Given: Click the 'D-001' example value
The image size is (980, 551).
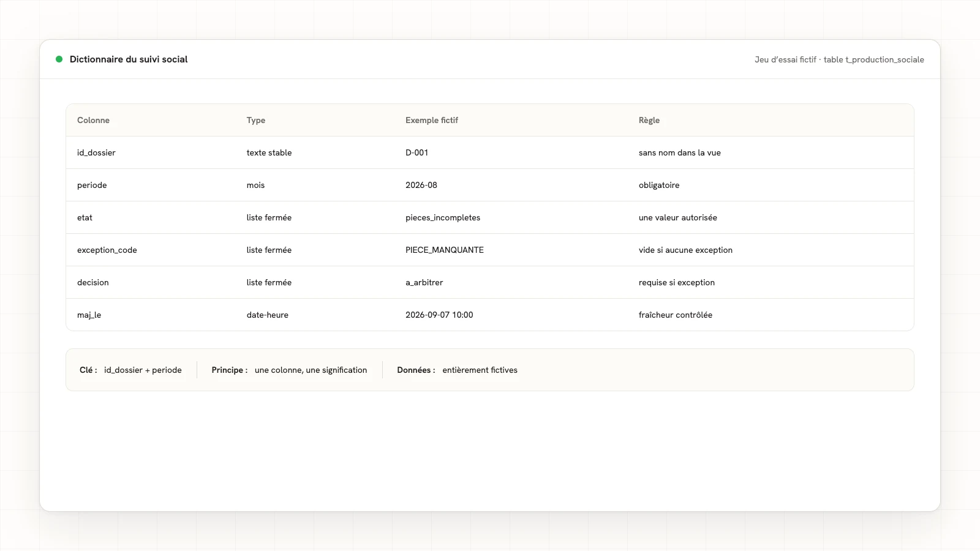Looking at the screenshot, I should pyautogui.click(x=417, y=152).
